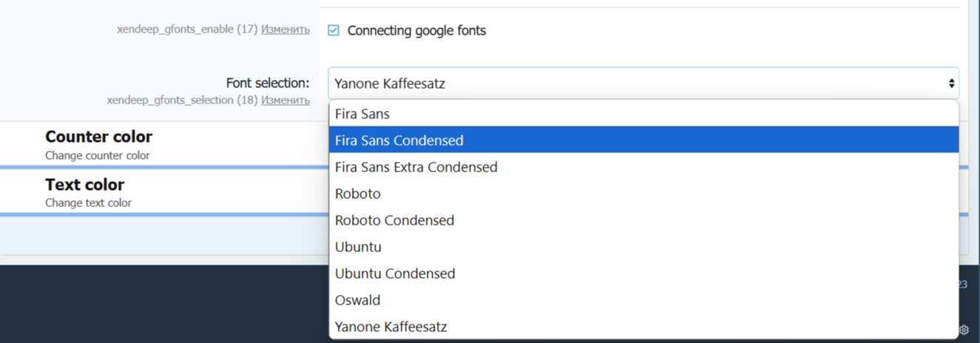Pick Fira Sans Extra Condensed font

(416, 167)
